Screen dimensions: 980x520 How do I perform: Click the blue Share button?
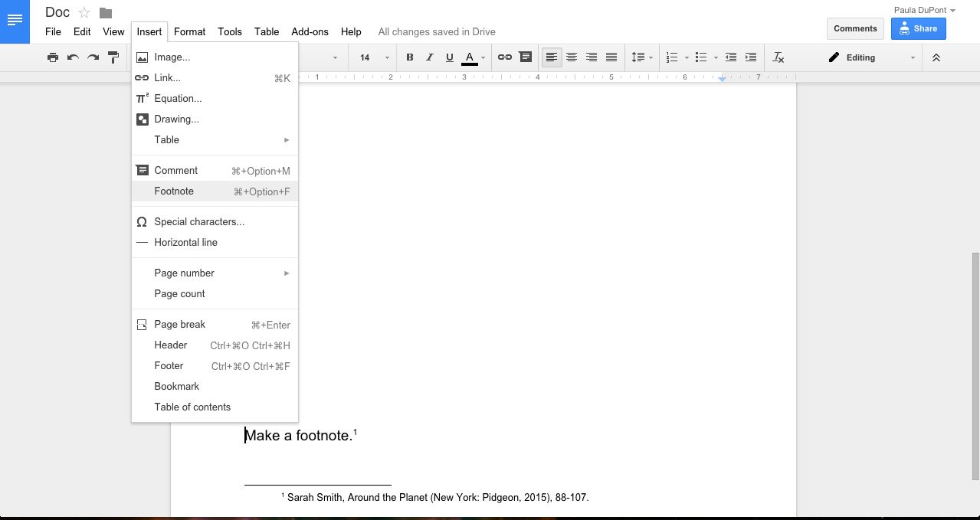(918, 28)
